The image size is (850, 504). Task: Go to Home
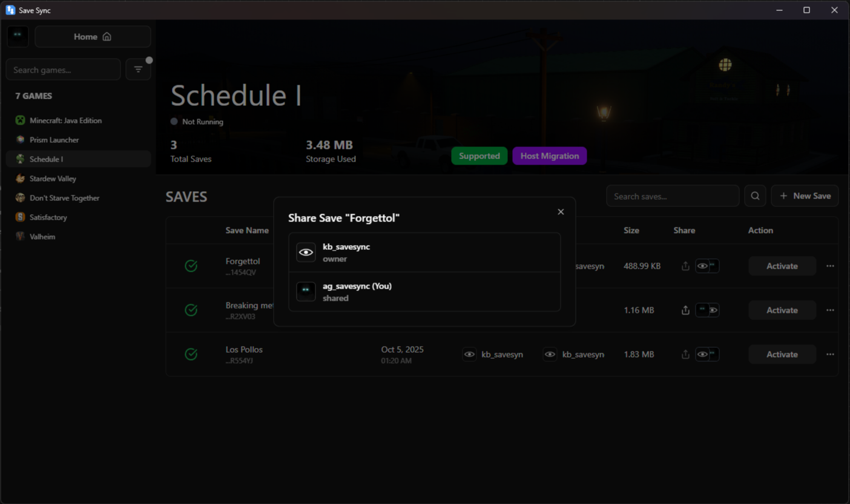pos(93,36)
